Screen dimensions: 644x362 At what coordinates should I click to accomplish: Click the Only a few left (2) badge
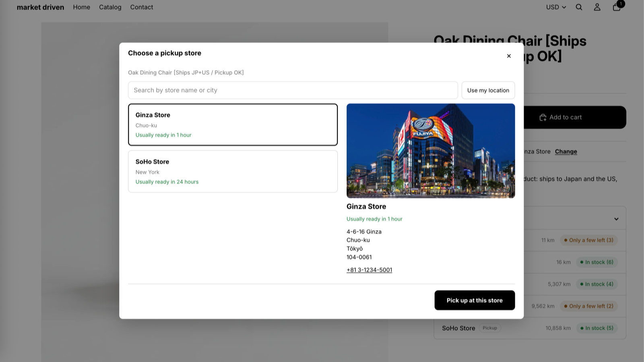tap(588, 306)
